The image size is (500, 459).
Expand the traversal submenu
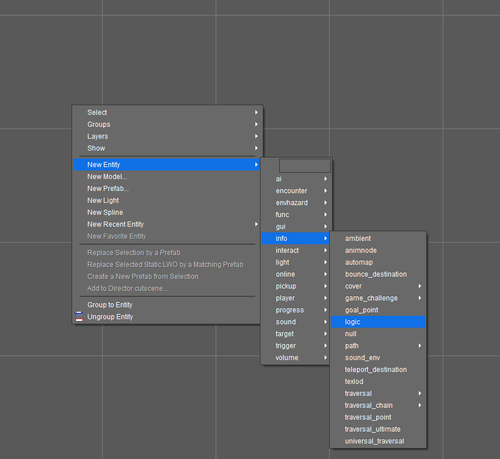point(378,394)
